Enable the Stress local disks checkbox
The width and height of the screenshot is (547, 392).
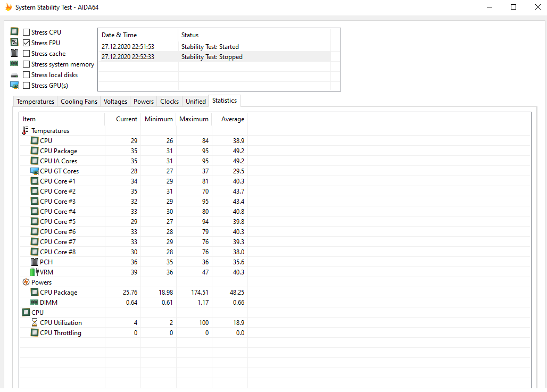(x=26, y=74)
